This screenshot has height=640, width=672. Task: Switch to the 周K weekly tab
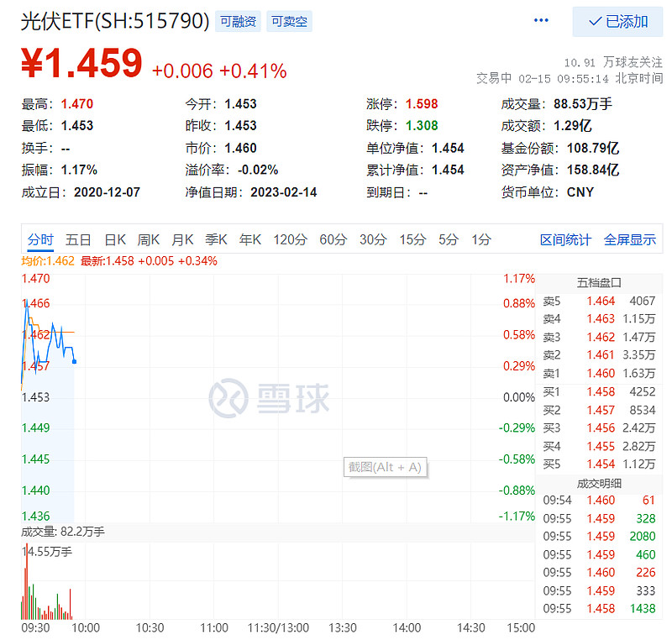click(x=149, y=239)
